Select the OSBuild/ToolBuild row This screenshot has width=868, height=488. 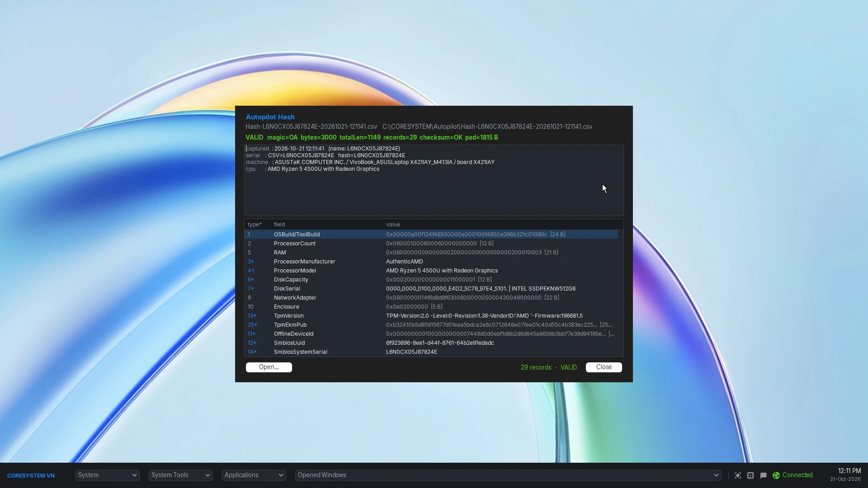click(431, 235)
